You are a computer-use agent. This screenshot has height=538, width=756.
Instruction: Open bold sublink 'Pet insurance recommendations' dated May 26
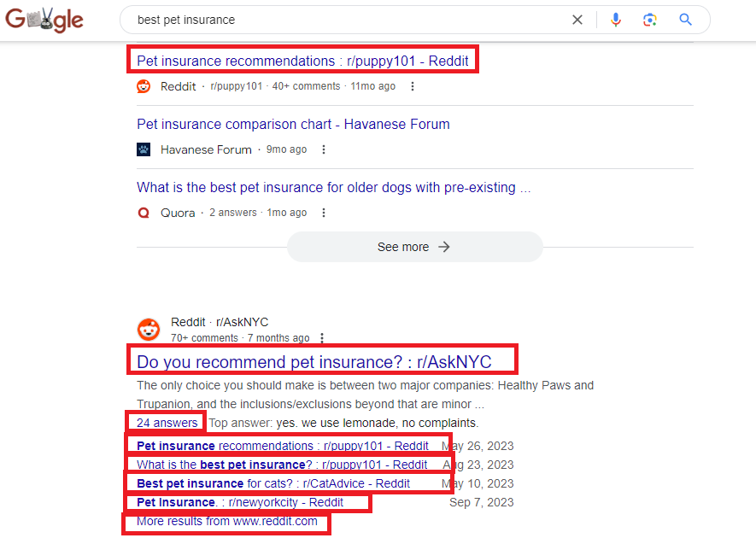(x=283, y=446)
